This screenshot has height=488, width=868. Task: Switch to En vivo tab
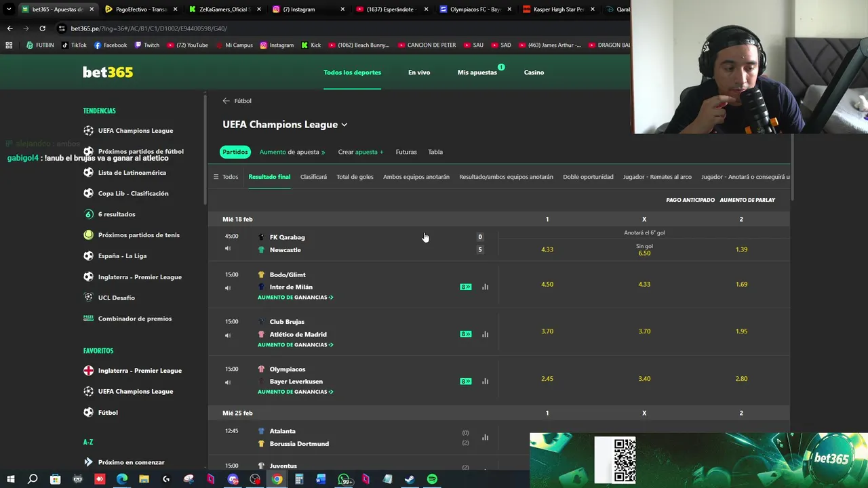click(419, 73)
